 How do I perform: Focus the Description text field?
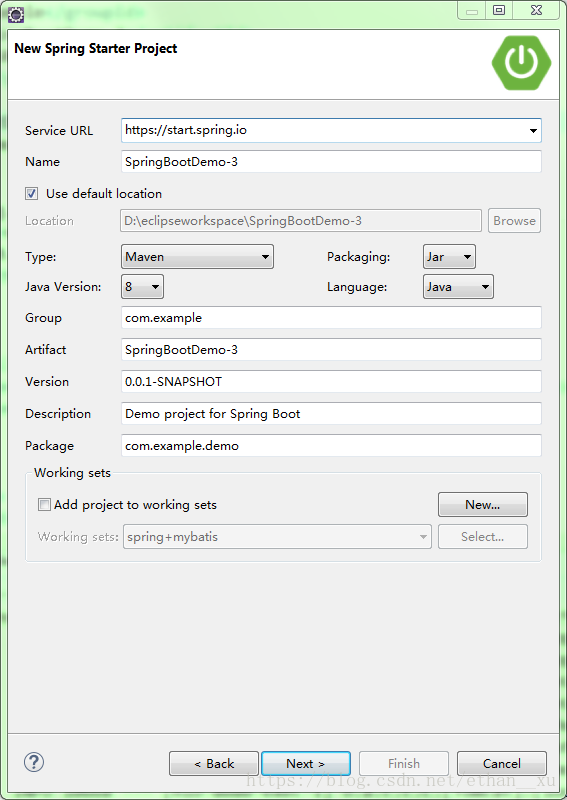[331, 414]
